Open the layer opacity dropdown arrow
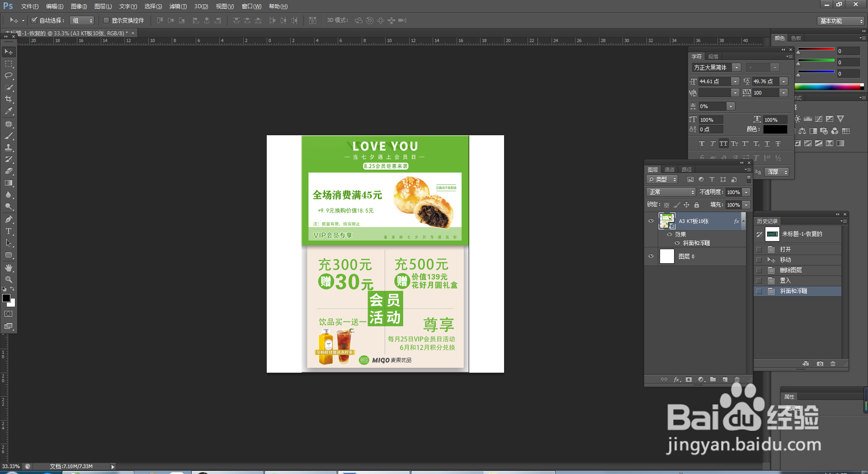Image resolution: width=868 pixels, height=474 pixels. pos(746,192)
